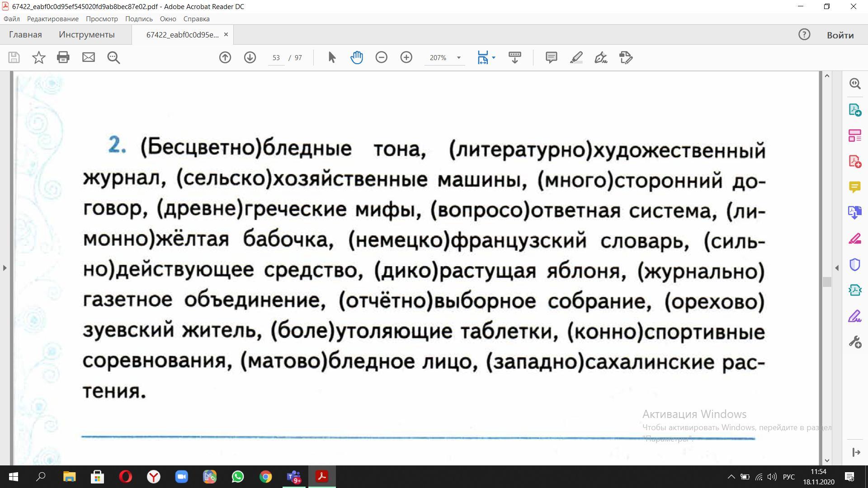This screenshot has height=488, width=868.
Task: Add a sticky note comment from toolbar
Action: click(551, 57)
